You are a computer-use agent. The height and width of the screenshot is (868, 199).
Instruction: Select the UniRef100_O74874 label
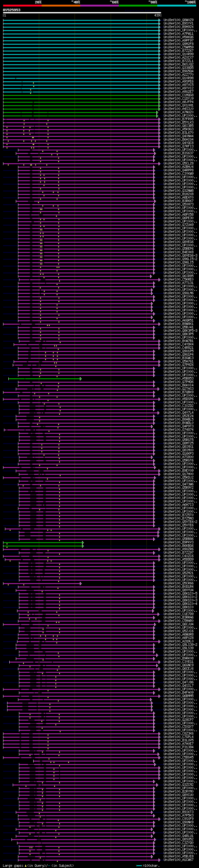pyautogui.click(x=179, y=430)
